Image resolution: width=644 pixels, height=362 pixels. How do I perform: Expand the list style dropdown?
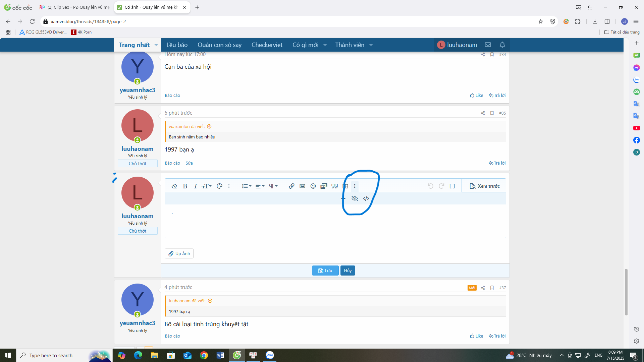point(247,186)
